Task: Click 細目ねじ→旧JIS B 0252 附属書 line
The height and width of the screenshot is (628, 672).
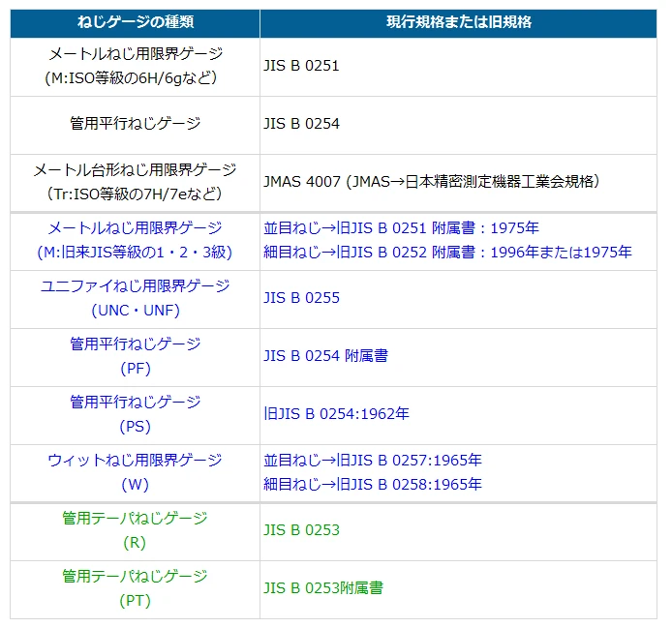Action: tap(447, 252)
